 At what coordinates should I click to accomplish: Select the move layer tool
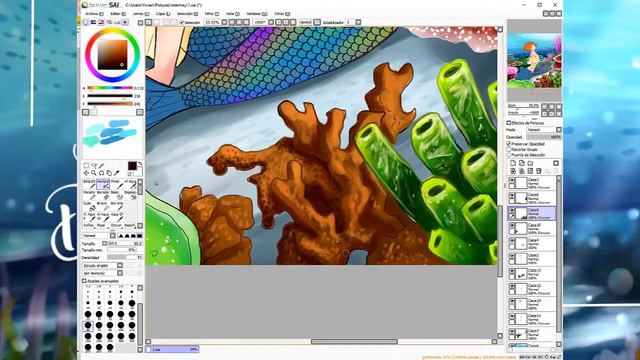[x=86, y=173]
